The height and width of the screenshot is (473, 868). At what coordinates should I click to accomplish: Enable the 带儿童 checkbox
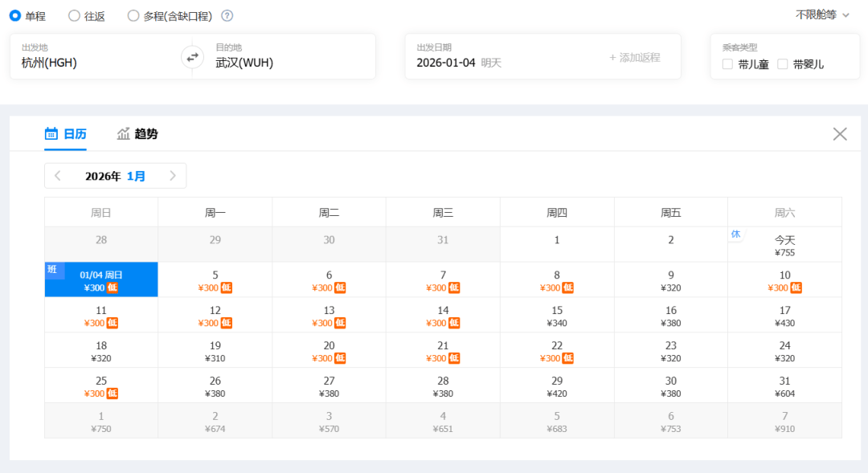click(727, 64)
